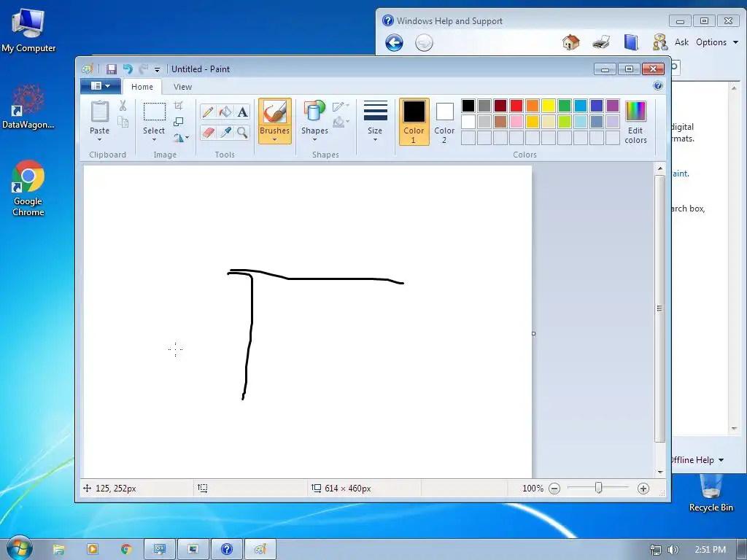747x560 pixels.
Task: Select the Pencil tool
Action: (x=208, y=112)
